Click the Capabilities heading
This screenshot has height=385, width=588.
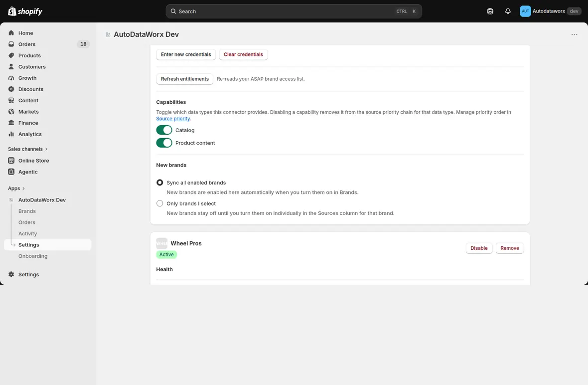tap(171, 102)
